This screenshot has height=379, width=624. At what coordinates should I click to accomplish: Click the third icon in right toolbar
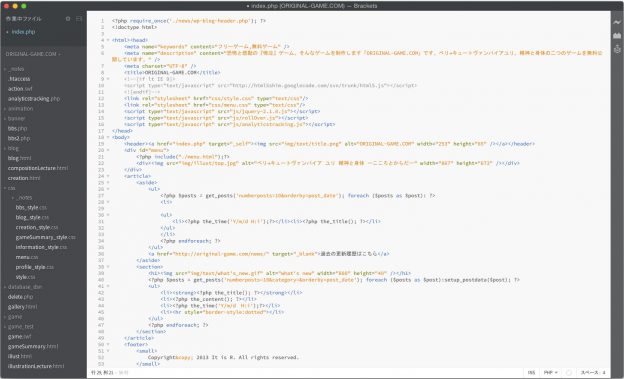pos(617,49)
